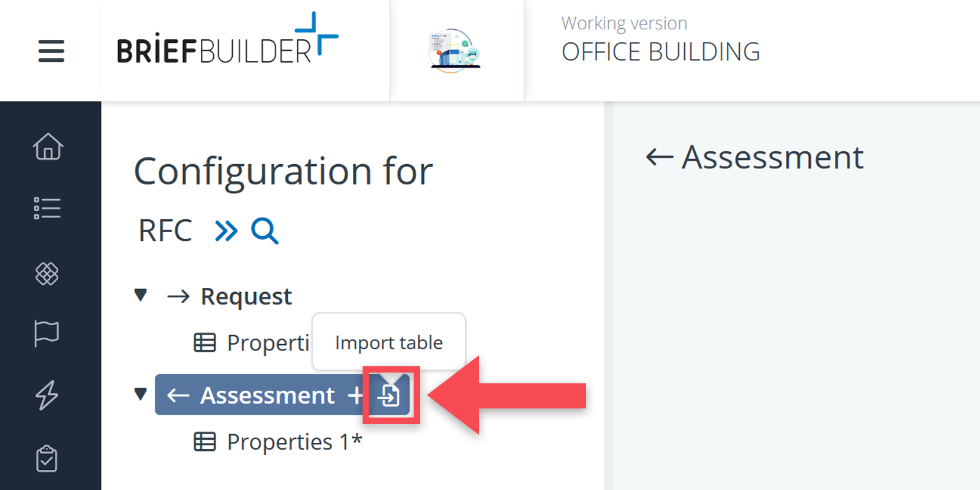980x490 pixels.
Task: Open the hamburger main menu
Action: click(51, 51)
